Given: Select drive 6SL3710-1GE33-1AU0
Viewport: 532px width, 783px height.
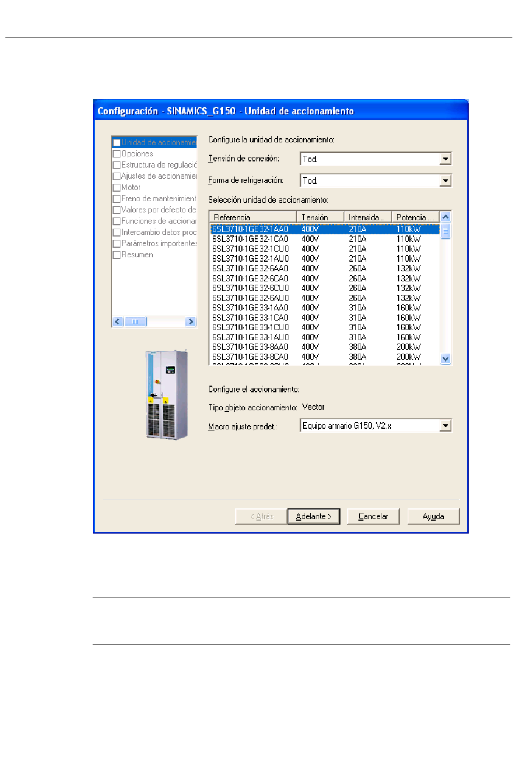Looking at the screenshot, I should coord(324,337).
